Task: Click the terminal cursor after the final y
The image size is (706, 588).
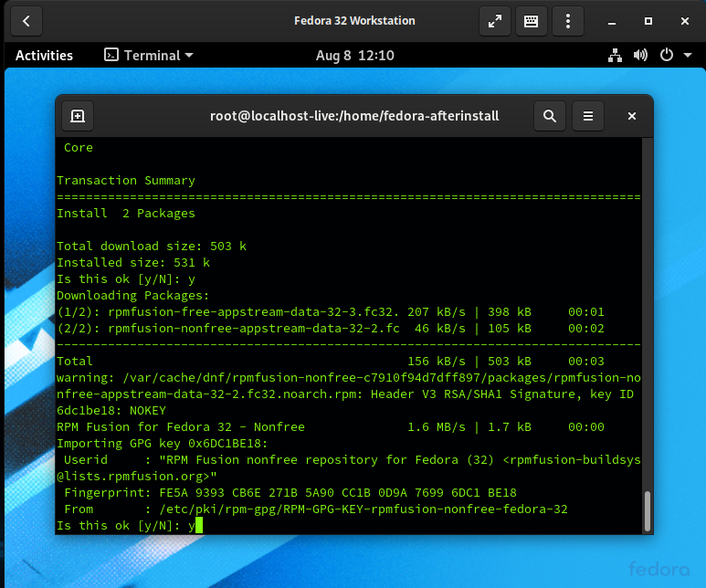Action: 199,525
